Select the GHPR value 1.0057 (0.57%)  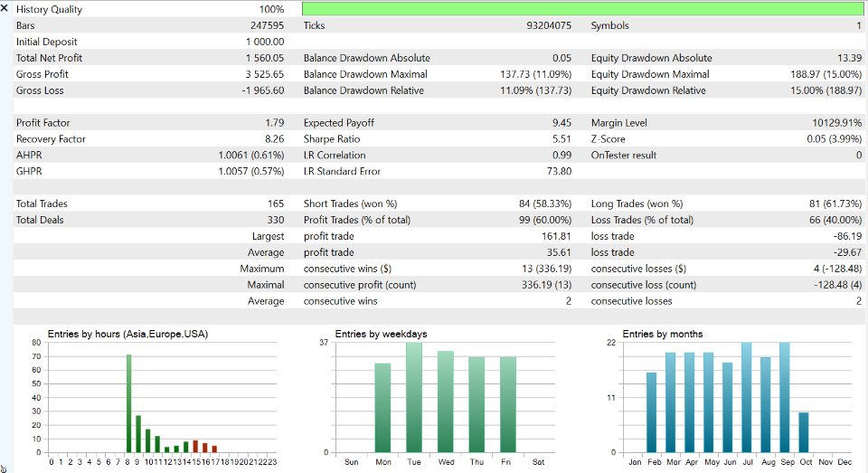250,171
